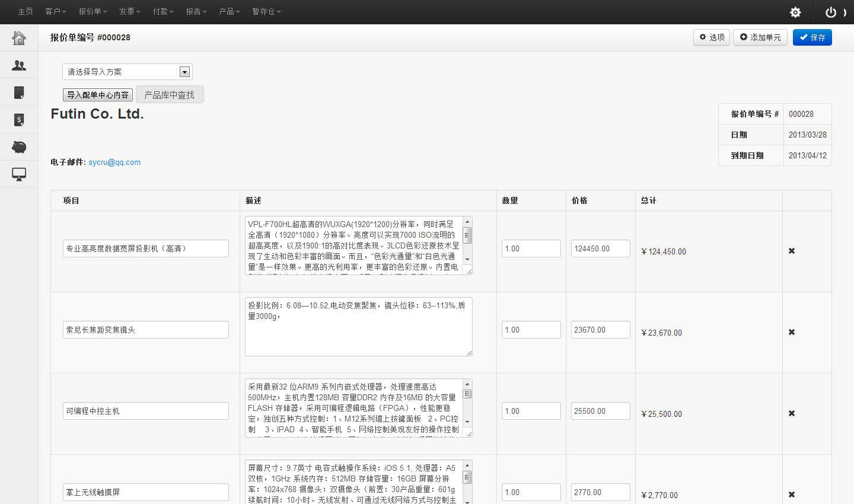Edit the 25500.00 price field

click(x=601, y=411)
